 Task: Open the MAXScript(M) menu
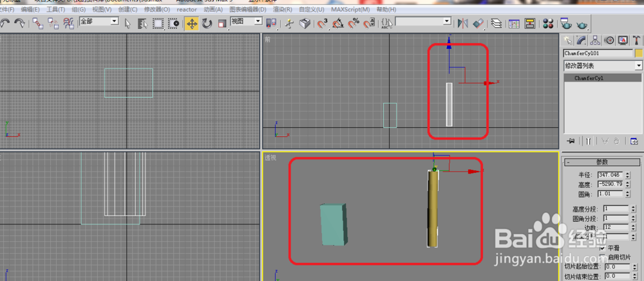pos(350,10)
